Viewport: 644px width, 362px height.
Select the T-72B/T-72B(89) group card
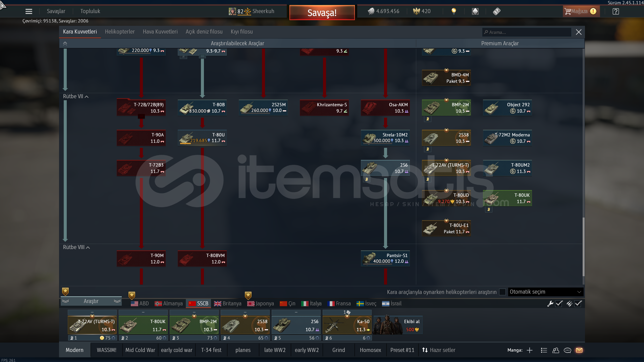(x=141, y=108)
